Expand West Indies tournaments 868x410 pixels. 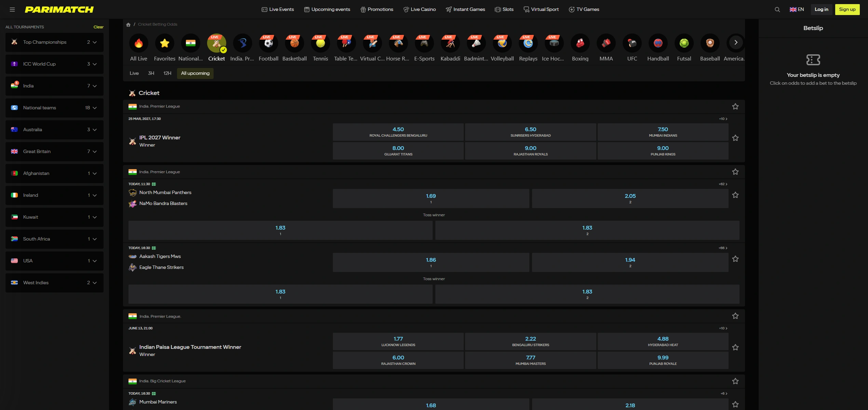[x=54, y=283]
